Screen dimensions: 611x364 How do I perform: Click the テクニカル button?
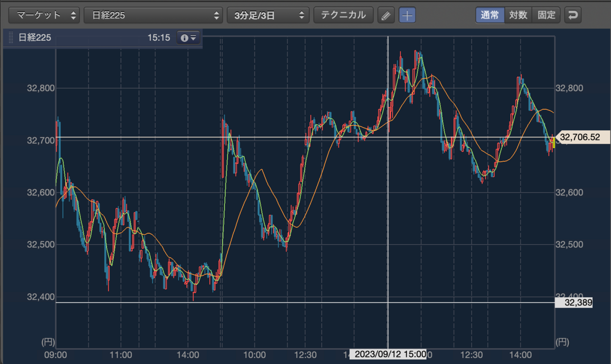[344, 15]
